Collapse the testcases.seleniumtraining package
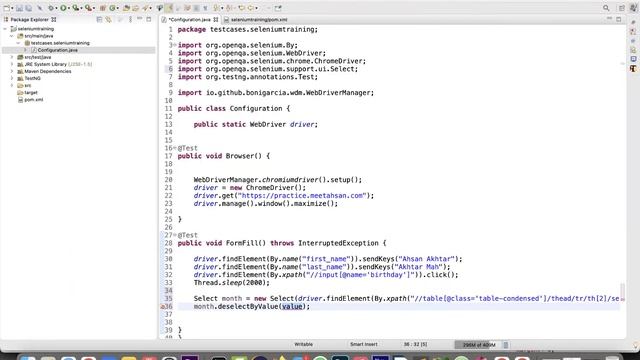The height and width of the screenshot is (360, 640). click(18, 43)
